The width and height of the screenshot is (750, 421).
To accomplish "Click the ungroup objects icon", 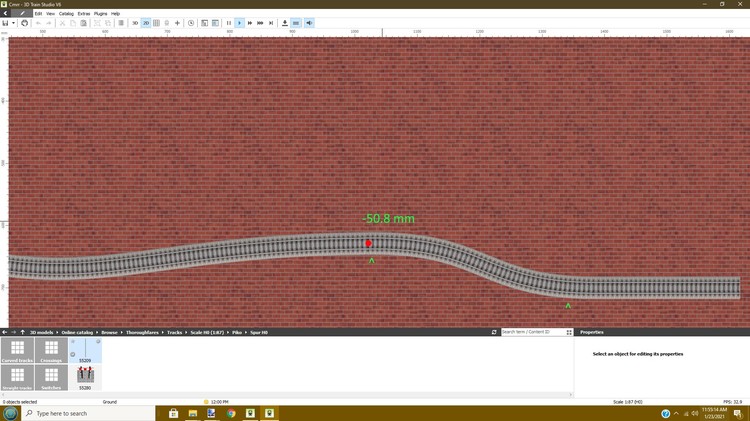I will pos(108,23).
